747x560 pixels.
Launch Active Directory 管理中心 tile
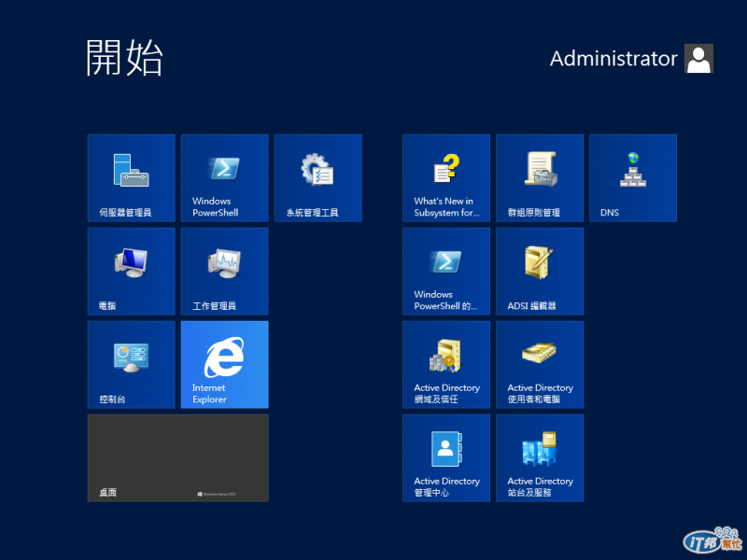(x=446, y=457)
